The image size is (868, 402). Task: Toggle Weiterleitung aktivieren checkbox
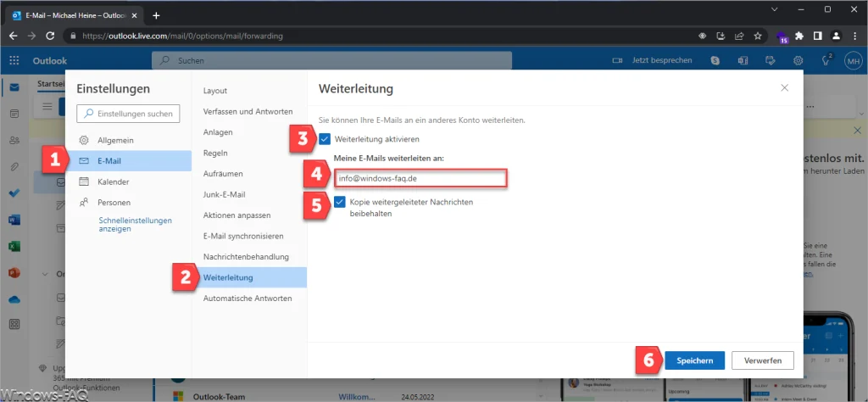(x=325, y=139)
